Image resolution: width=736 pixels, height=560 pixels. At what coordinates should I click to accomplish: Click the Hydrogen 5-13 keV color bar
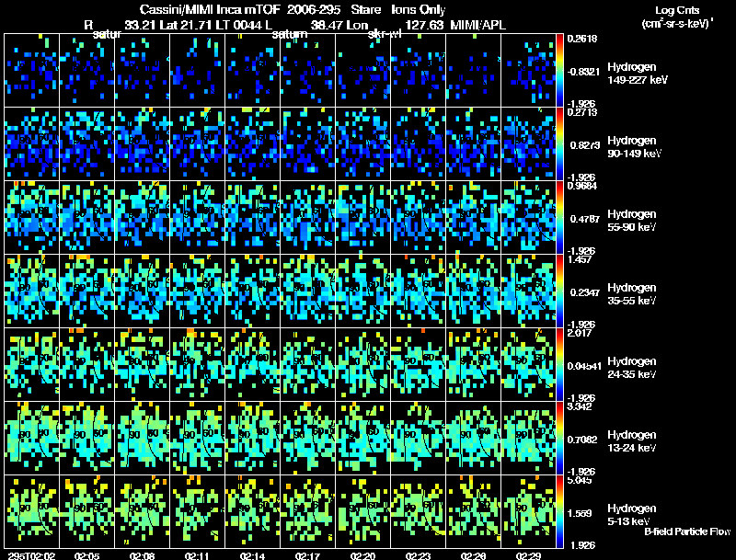coord(559,511)
